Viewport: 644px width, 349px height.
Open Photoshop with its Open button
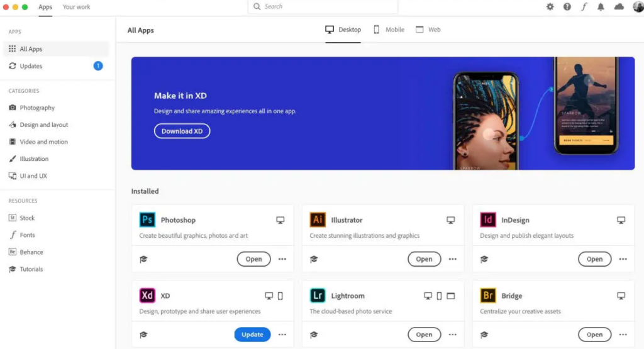[254, 259]
